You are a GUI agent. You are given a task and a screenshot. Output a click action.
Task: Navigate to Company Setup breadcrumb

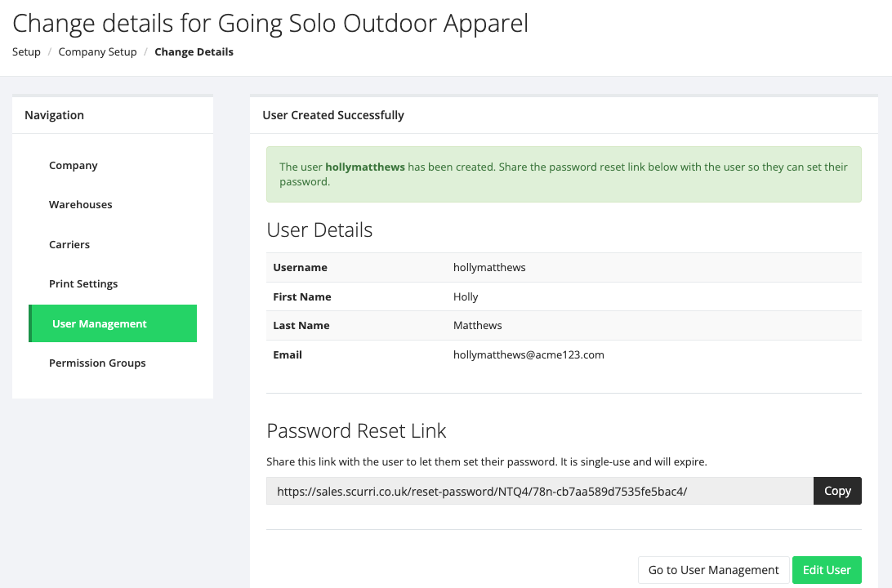98,51
